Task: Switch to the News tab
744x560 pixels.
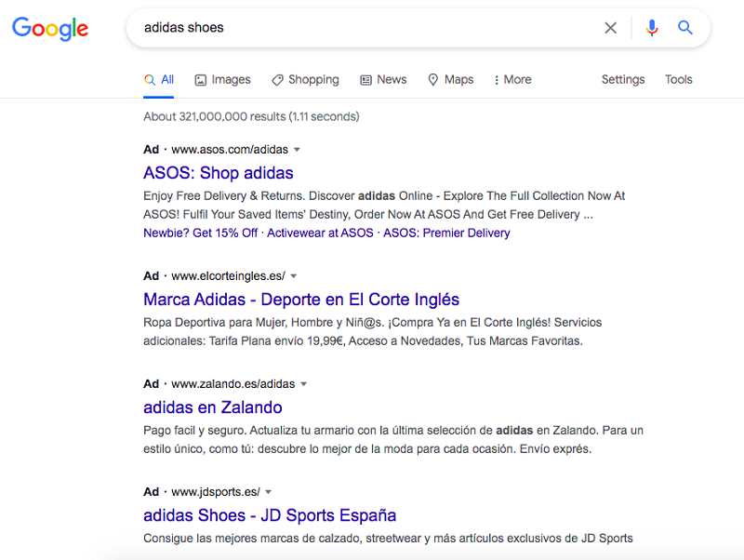Action: pyautogui.click(x=383, y=80)
